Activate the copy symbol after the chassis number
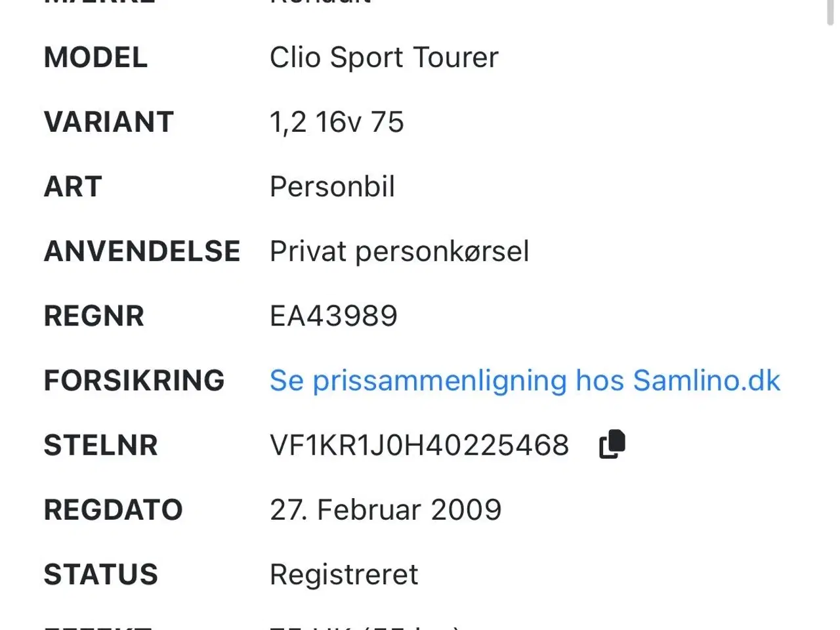This screenshot has height=630, width=840. click(x=612, y=444)
